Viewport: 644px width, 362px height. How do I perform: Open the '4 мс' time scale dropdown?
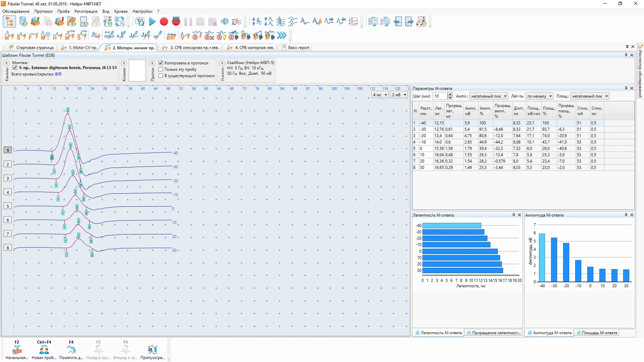[380, 95]
